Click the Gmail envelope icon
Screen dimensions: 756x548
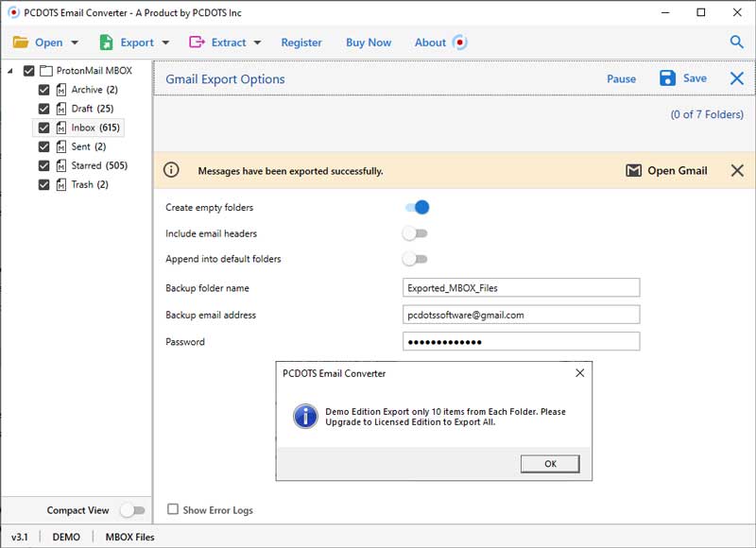[x=633, y=171]
